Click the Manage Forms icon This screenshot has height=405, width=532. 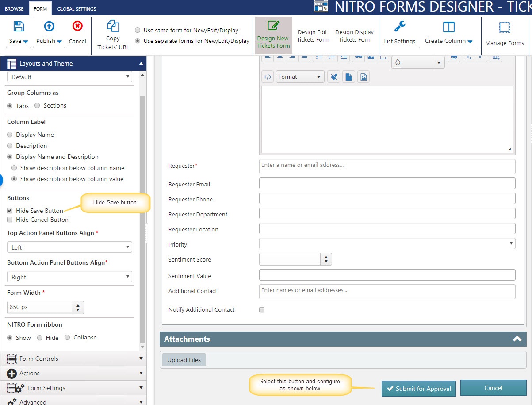pos(504,28)
